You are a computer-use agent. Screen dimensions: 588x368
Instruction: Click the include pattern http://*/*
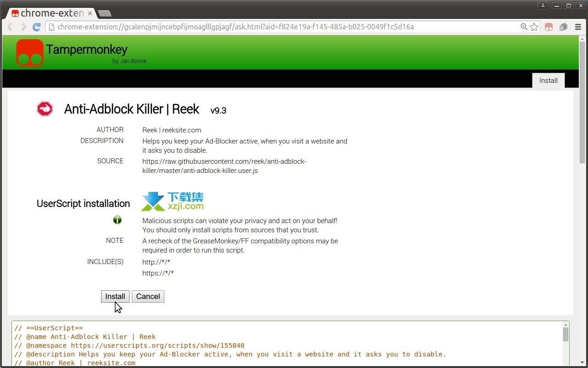156,262
